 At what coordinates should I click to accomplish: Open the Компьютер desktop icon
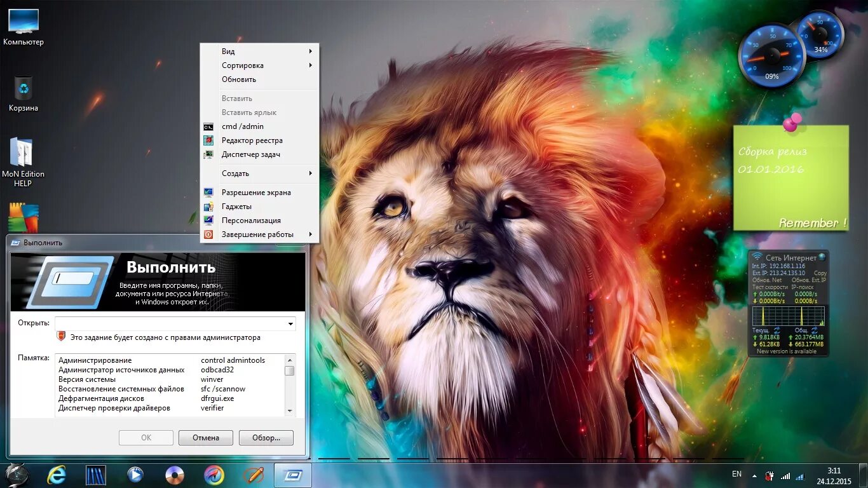pos(24,27)
